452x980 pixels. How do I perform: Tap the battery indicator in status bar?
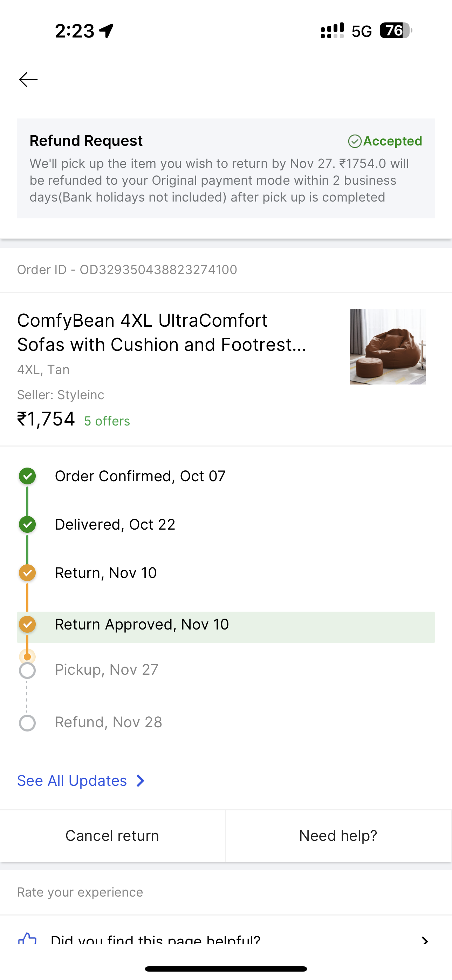396,30
